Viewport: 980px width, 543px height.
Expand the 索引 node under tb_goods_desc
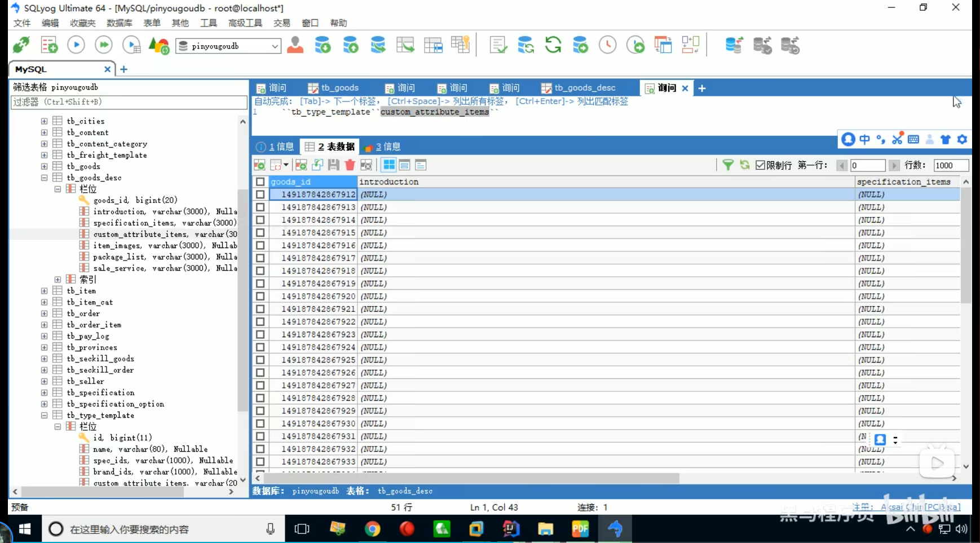pyautogui.click(x=58, y=279)
